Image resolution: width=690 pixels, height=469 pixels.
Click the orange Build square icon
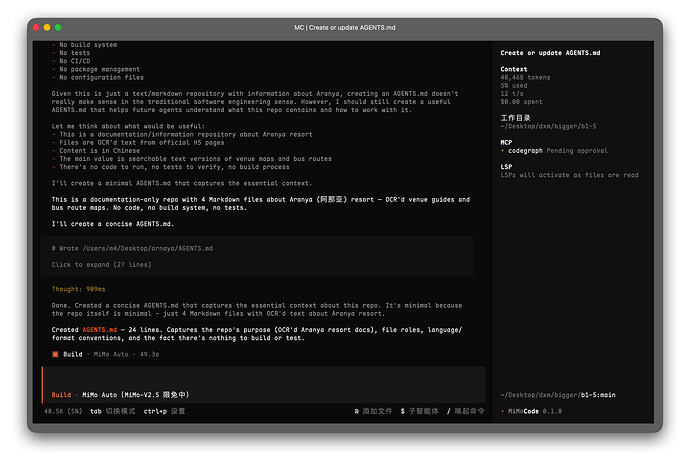click(55, 354)
